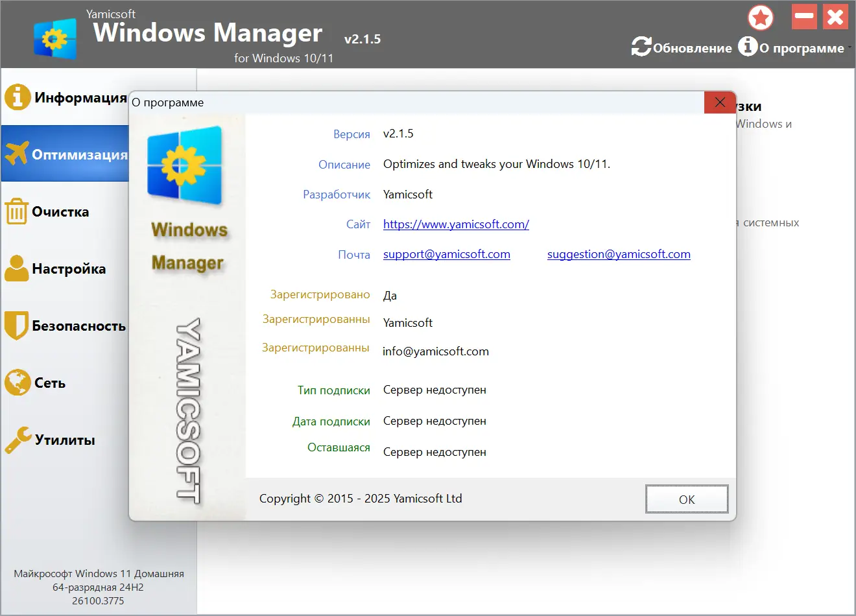Click the v2.1.5 version in the main header
This screenshot has width=856, height=616.
coord(363,39)
